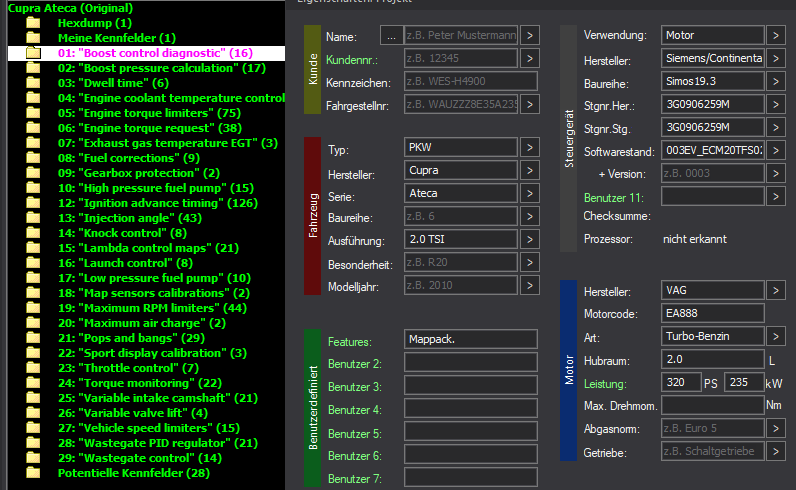Image resolution: width=796 pixels, height=490 pixels.
Task: Click the + Version input field
Action: click(713, 173)
